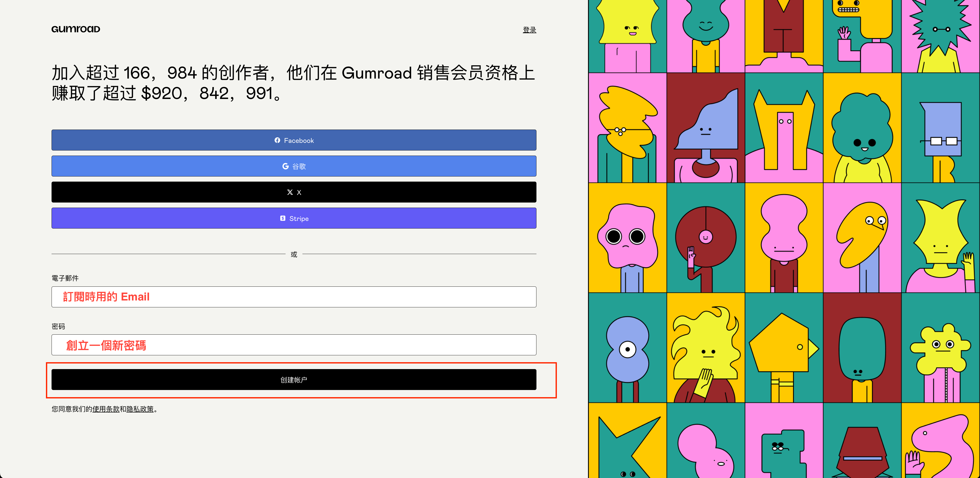Click the Facebook sign-up button label
This screenshot has height=478, width=980.
click(x=299, y=141)
